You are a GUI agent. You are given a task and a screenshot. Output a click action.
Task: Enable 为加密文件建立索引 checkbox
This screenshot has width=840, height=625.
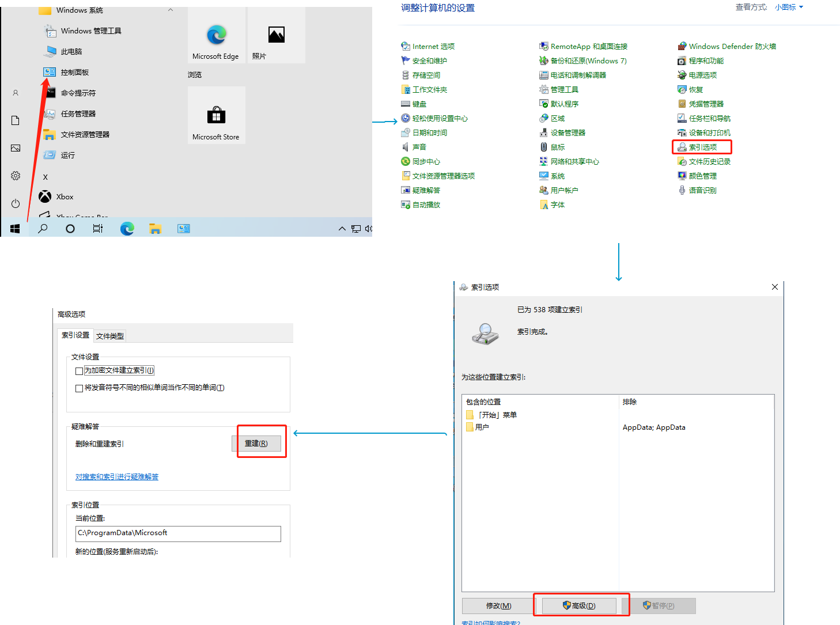[x=79, y=370]
